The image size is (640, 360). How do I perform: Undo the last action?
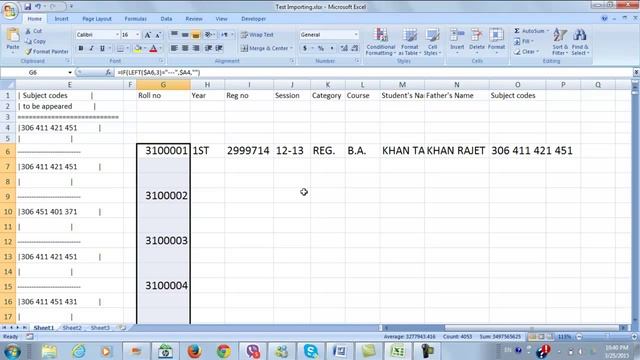click(x=38, y=7)
